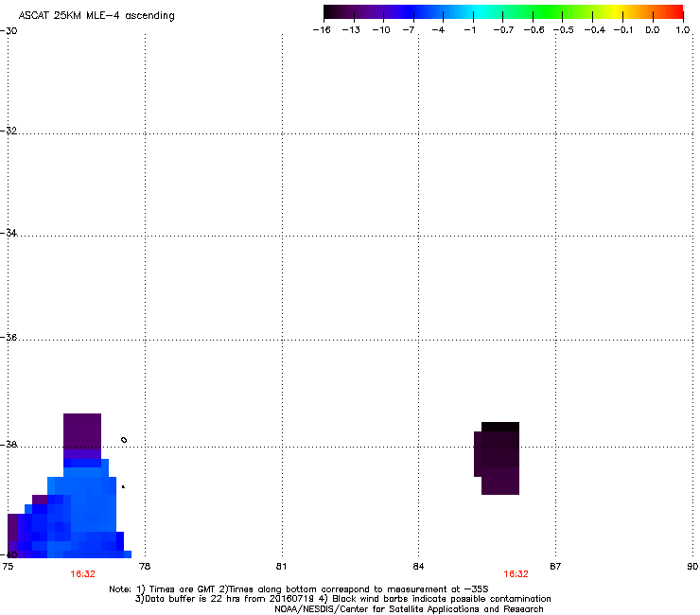Click the -1 colorbar label
Image resolution: width=700 pixels, height=615 pixels.
(x=469, y=30)
